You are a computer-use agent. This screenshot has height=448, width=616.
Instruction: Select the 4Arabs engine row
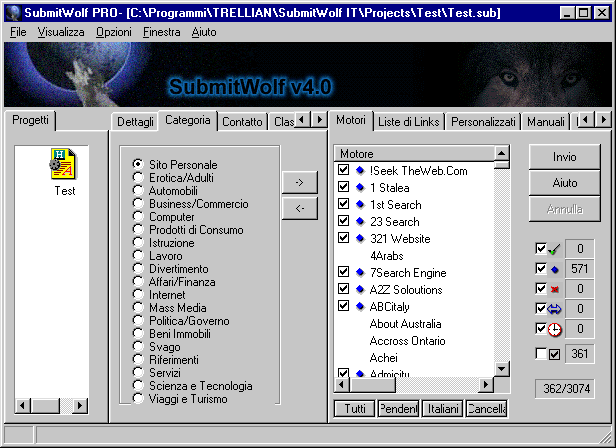tap(387, 256)
